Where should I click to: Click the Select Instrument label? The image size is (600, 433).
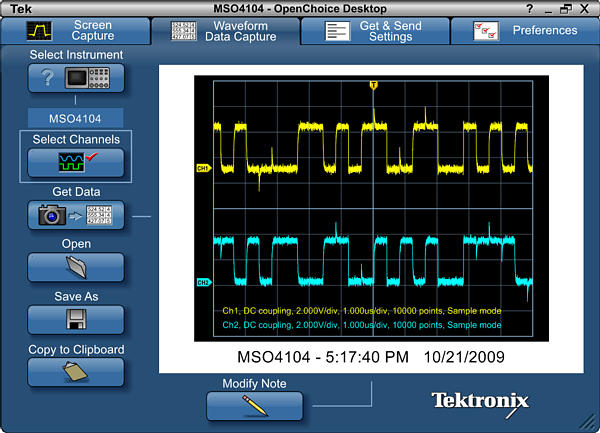point(76,55)
